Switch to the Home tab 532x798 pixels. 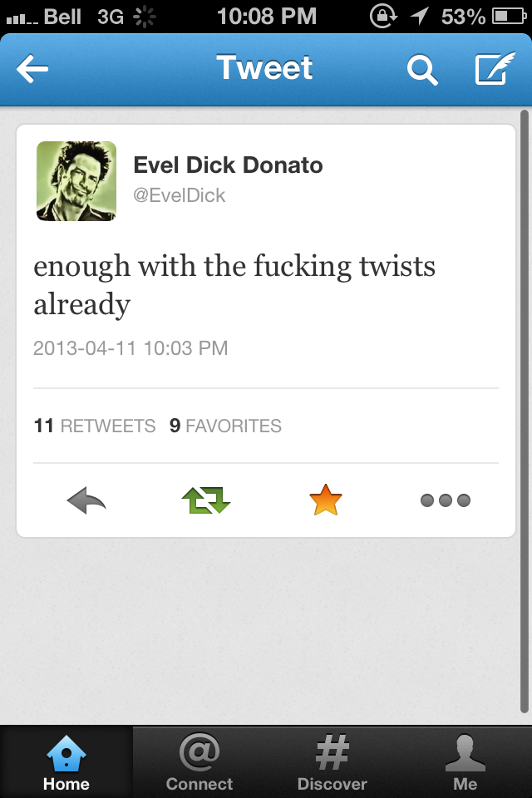66,762
